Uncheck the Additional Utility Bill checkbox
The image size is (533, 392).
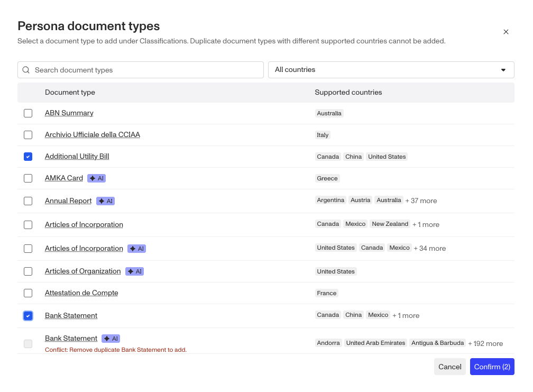point(28,157)
